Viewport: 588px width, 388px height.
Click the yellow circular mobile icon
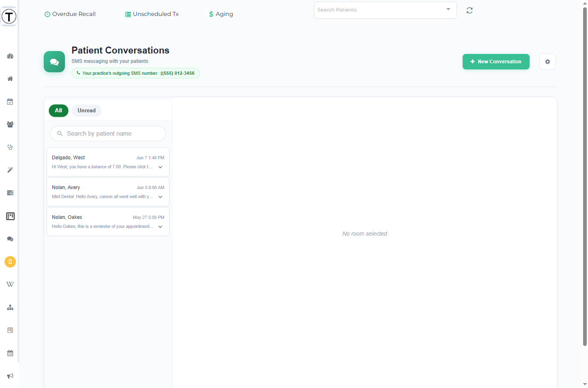click(10, 262)
